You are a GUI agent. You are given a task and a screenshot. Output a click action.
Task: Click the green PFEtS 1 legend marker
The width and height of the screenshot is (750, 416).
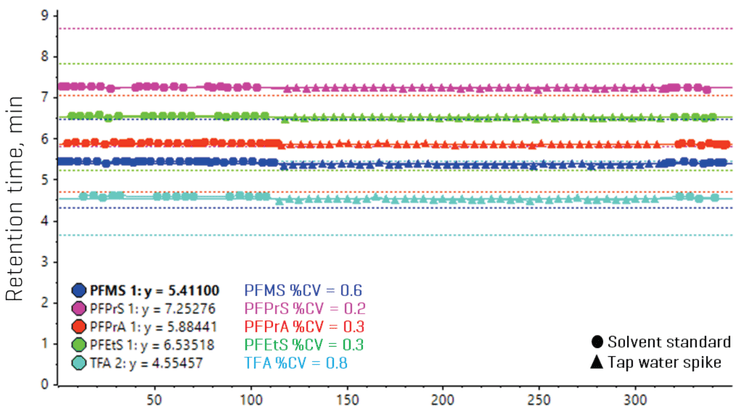[x=79, y=345]
